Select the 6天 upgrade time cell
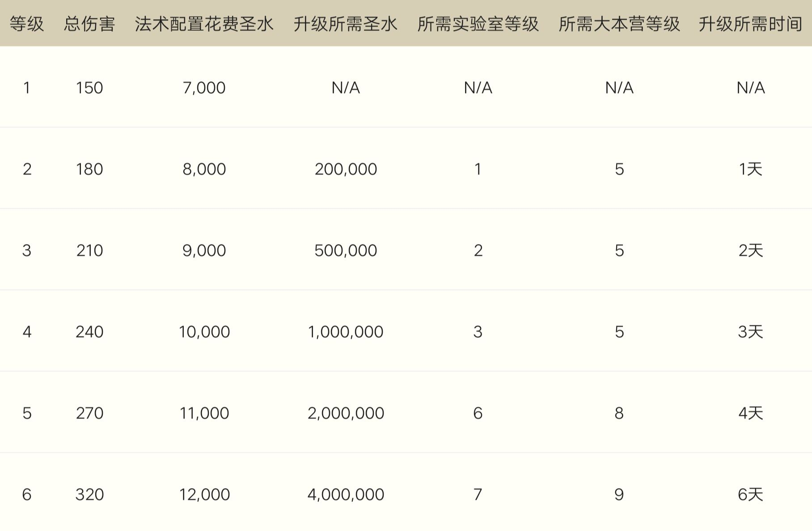Screen dimensions: 812x531 [x=750, y=494]
